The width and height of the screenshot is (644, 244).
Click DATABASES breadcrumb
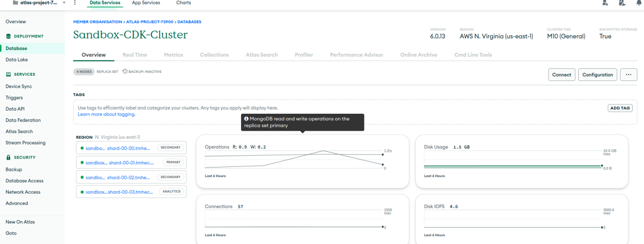[189, 22]
